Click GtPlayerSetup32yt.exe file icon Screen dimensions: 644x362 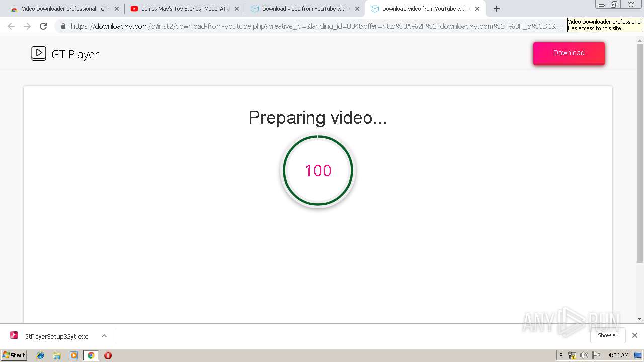[14, 336]
